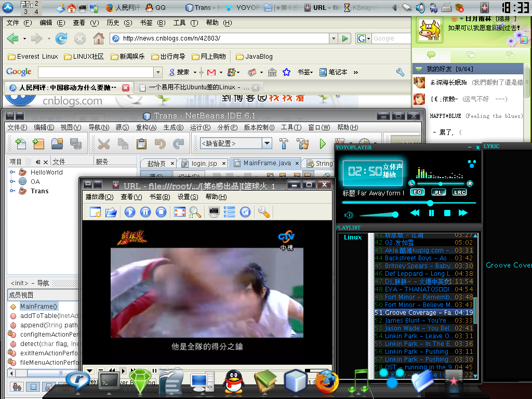Expand the Trans project node
Image resolution: width=532 pixels, height=399 pixels.
click(12, 191)
